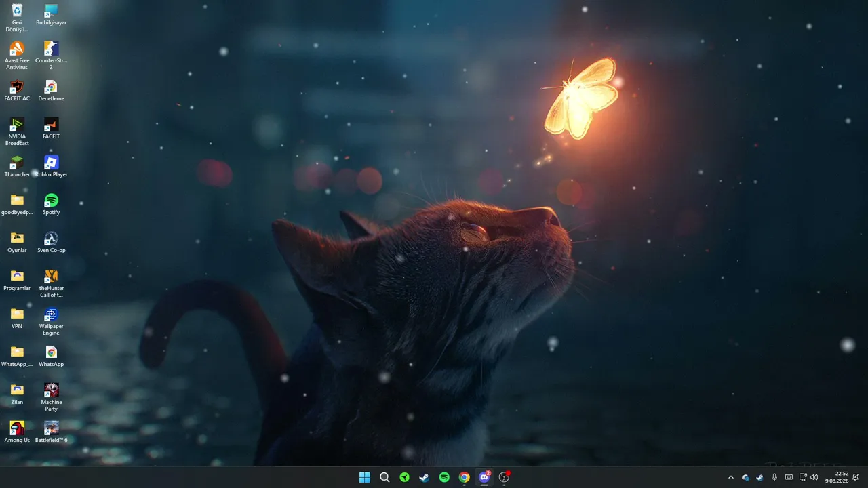Select the VPN folder
Viewport: 868px width, 488px height.
pos(17,319)
